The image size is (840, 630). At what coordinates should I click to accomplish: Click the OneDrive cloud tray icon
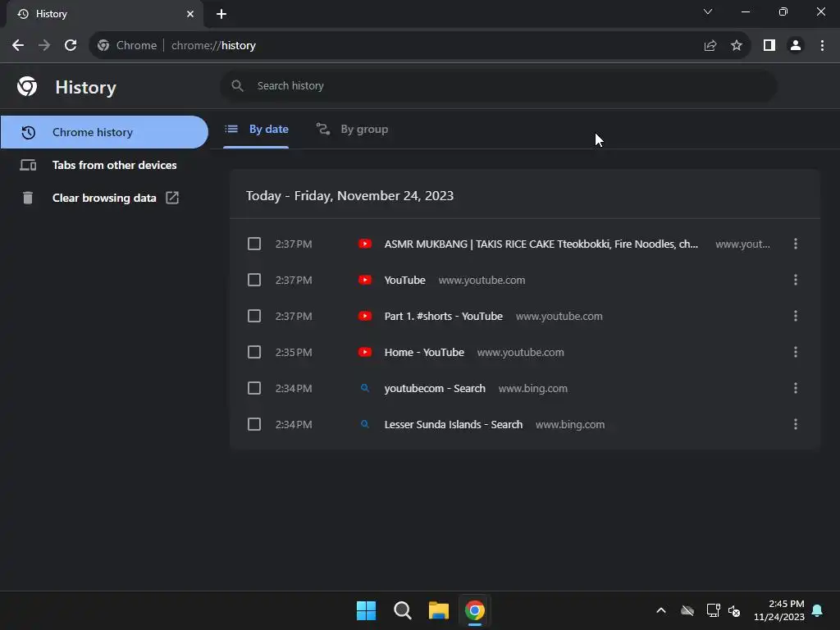click(687, 610)
